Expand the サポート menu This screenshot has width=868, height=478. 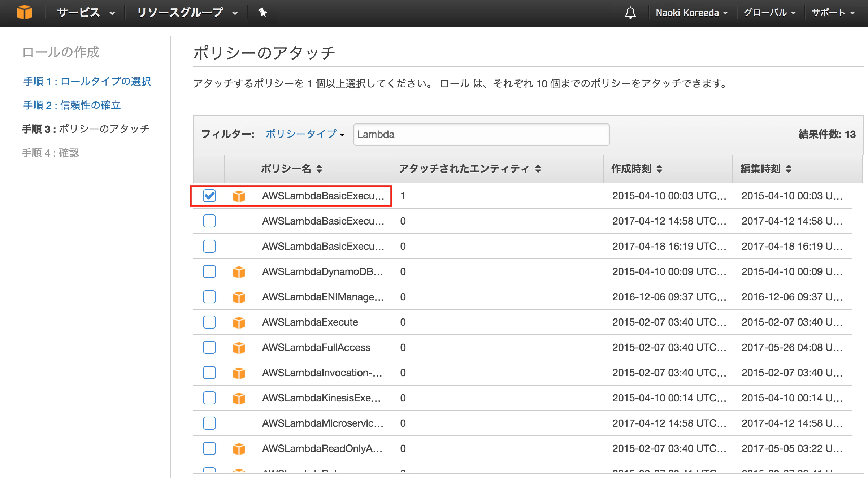click(833, 13)
